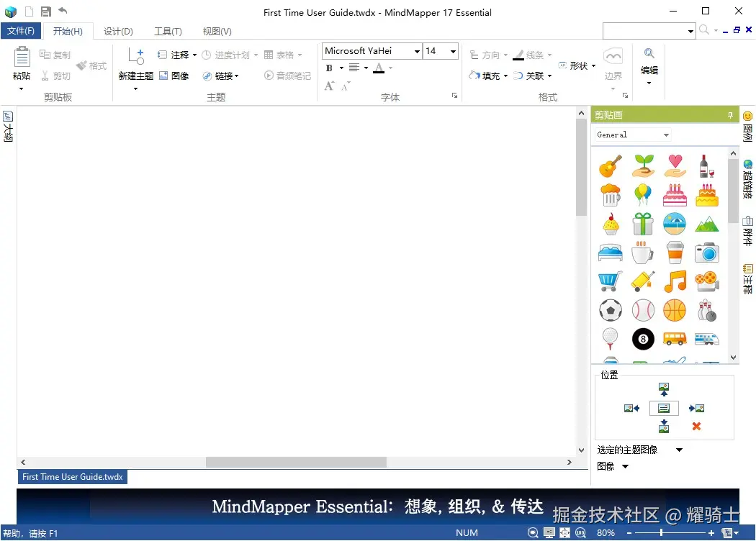Viewport: 756px width, 541px height.
Task: Open the font size dropdown
Action: [453, 51]
